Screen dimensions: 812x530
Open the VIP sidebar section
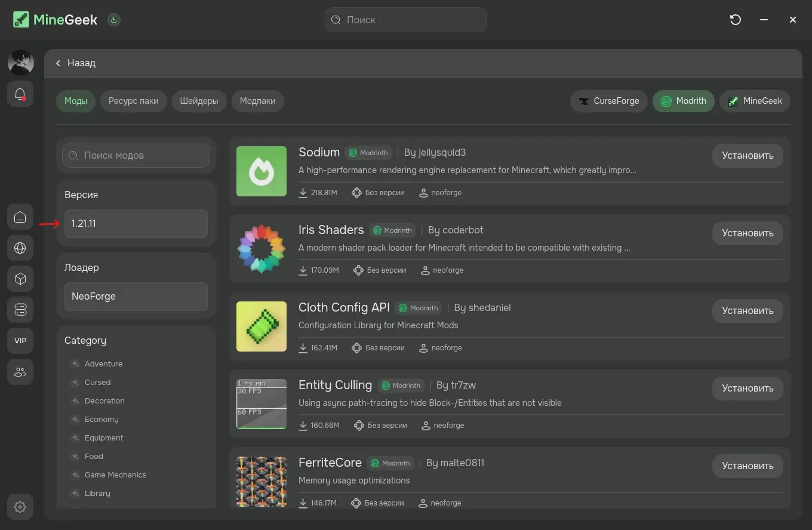pyautogui.click(x=20, y=341)
